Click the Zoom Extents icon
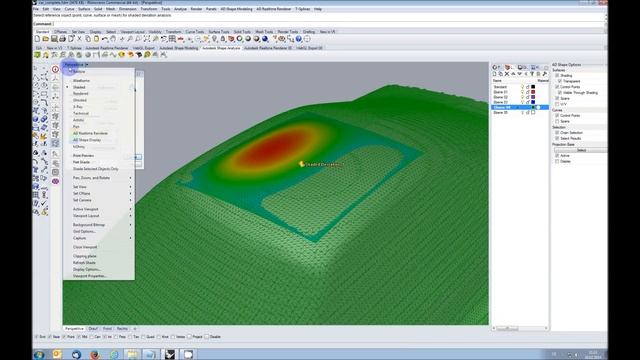Viewport: 640px width, 360px height. tap(147, 39)
